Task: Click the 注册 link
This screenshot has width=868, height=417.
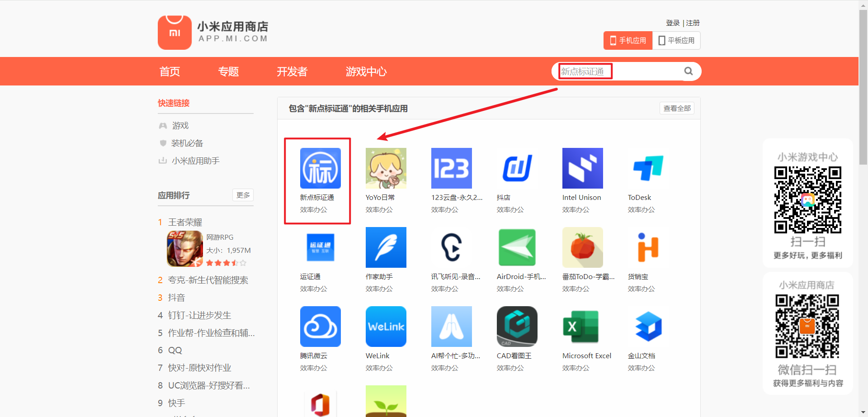Action: coord(693,23)
